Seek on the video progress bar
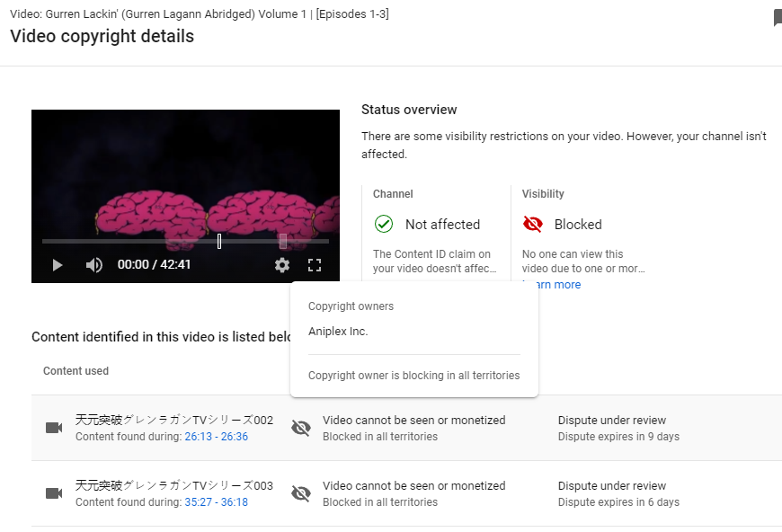The image size is (782, 532). pyautogui.click(x=185, y=242)
